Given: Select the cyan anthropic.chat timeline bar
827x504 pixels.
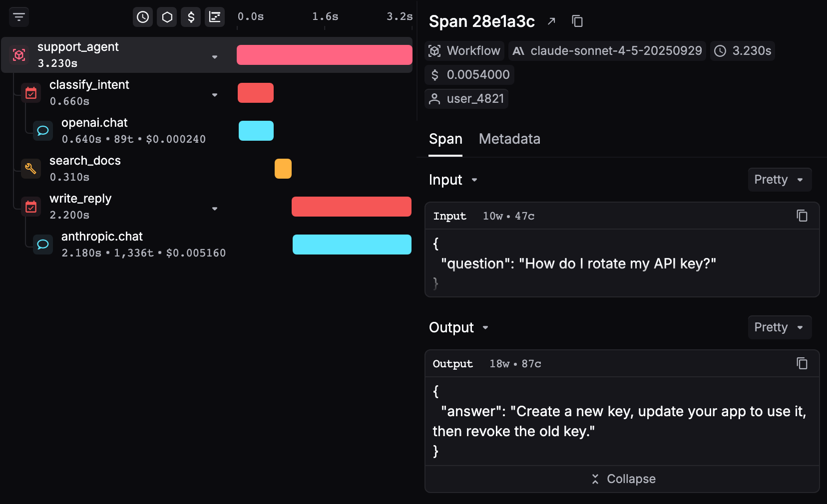Looking at the screenshot, I should [352, 245].
